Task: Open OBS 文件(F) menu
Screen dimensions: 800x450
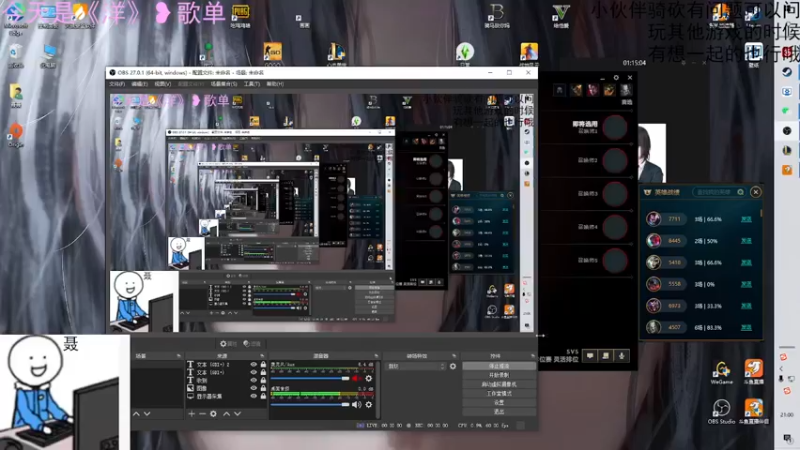Action: point(117,84)
